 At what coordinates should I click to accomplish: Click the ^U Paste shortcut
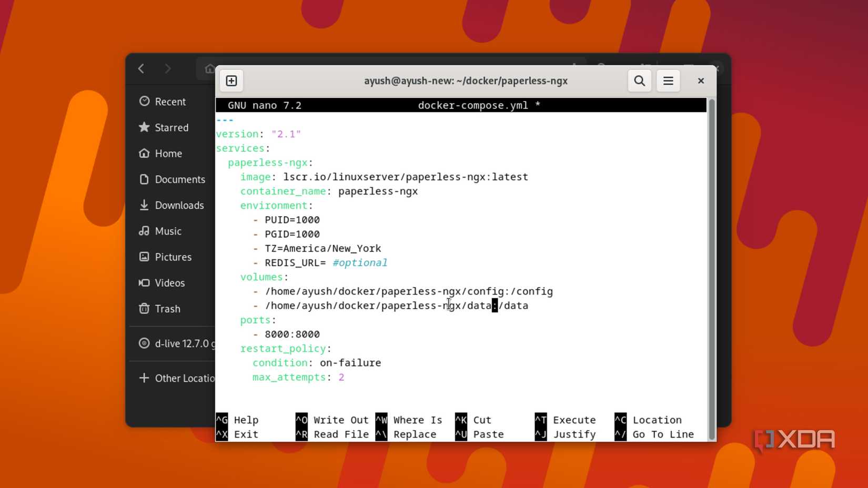[480, 434]
